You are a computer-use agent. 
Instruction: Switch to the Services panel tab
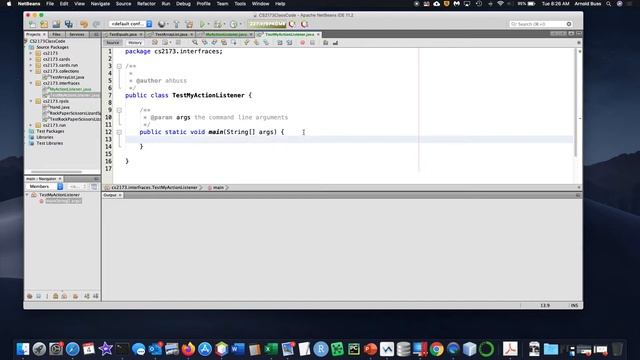(x=76, y=34)
